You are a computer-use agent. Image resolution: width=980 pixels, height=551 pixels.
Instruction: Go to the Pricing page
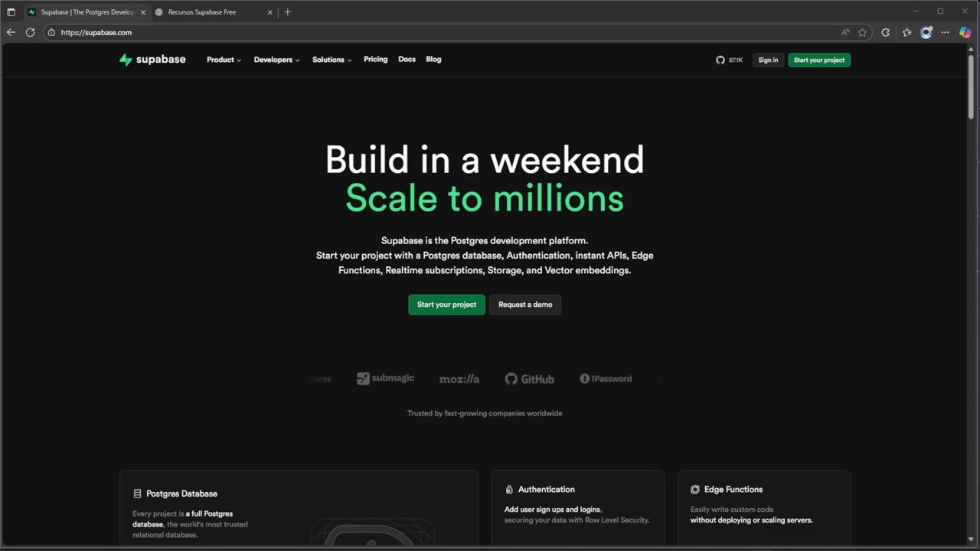tap(375, 59)
